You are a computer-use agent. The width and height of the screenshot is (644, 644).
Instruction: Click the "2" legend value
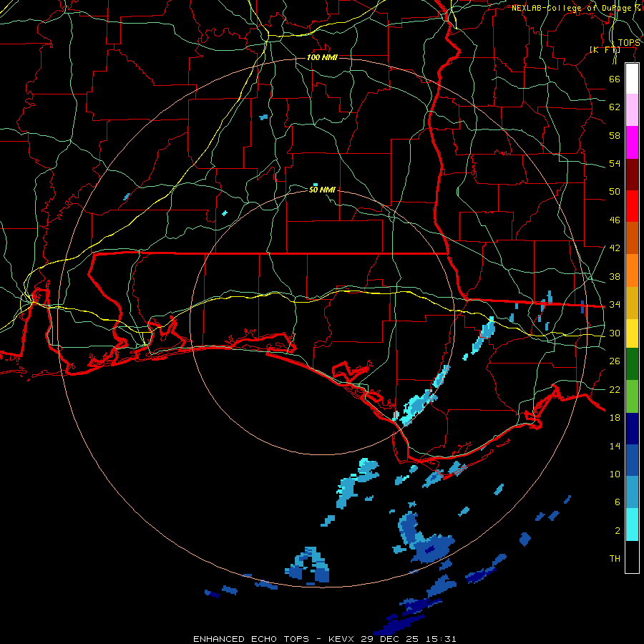[x=618, y=531]
